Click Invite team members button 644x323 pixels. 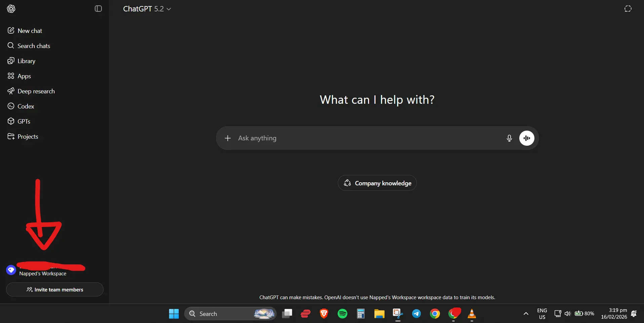click(x=55, y=289)
